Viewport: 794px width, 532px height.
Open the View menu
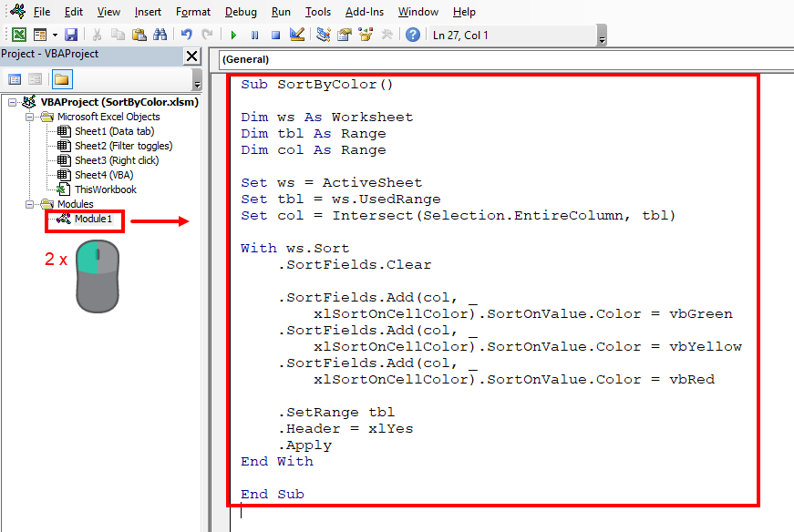click(108, 12)
